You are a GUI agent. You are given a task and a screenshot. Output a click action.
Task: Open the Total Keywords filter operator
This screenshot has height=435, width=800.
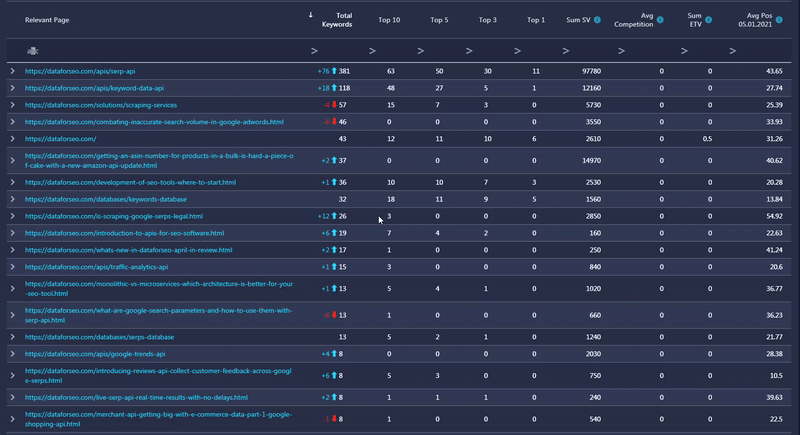314,50
